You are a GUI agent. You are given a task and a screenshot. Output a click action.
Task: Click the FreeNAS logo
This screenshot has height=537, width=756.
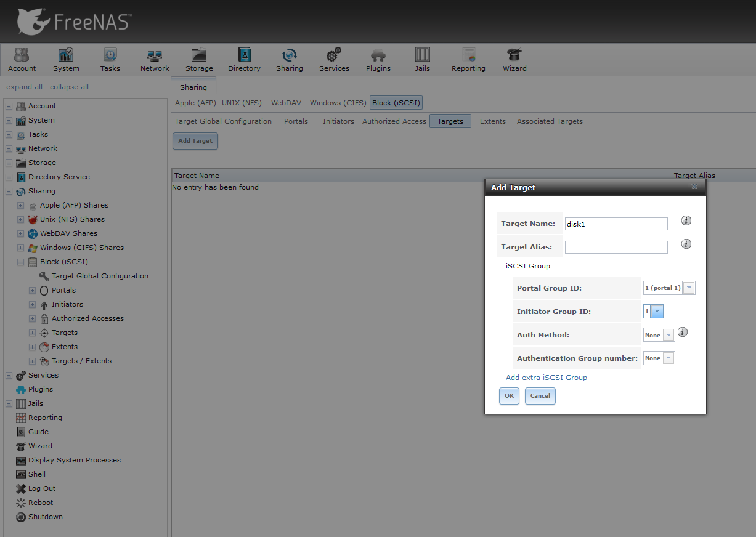74,22
